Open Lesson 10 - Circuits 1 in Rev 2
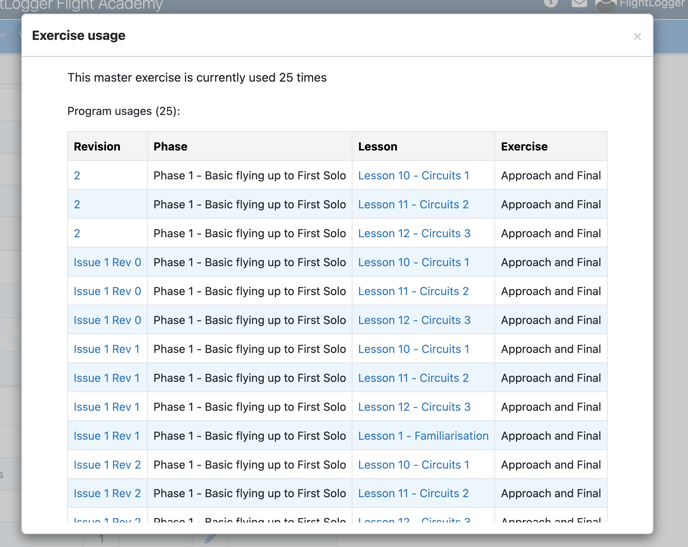This screenshot has height=547, width=688. click(x=413, y=465)
